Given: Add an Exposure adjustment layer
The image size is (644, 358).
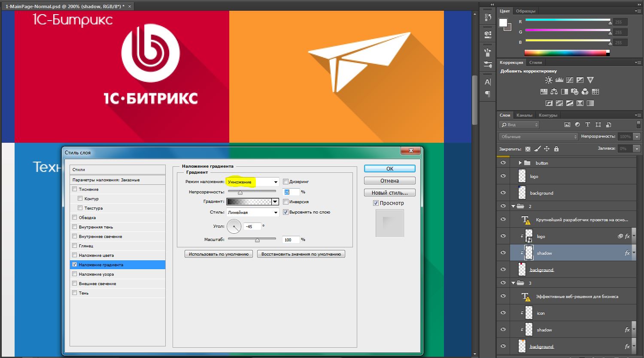Looking at the screenshot, I should (580, 80).
